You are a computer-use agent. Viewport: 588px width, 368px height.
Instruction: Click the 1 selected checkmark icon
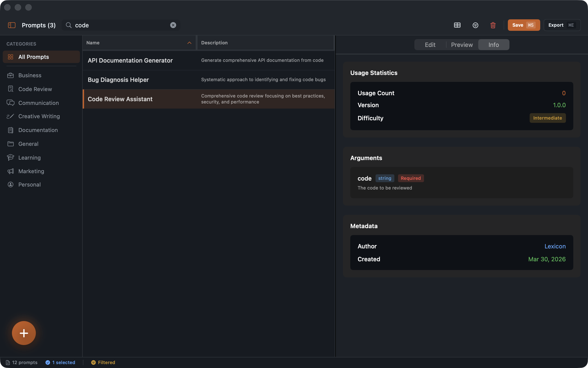click(x=48, y=363)
